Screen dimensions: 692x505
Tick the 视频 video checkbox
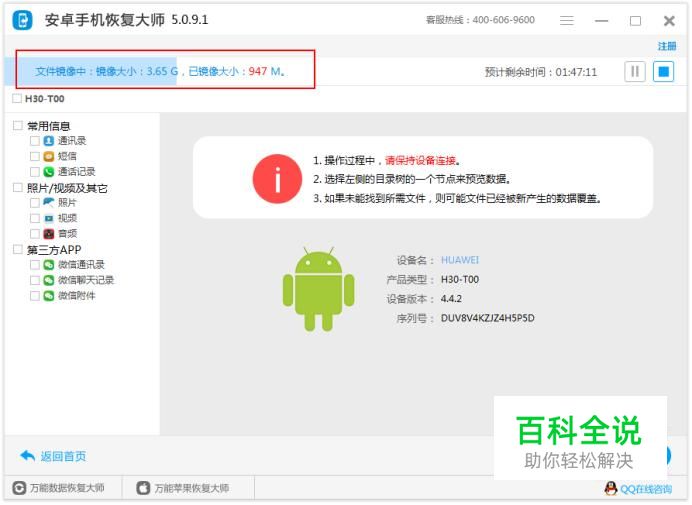35,219
